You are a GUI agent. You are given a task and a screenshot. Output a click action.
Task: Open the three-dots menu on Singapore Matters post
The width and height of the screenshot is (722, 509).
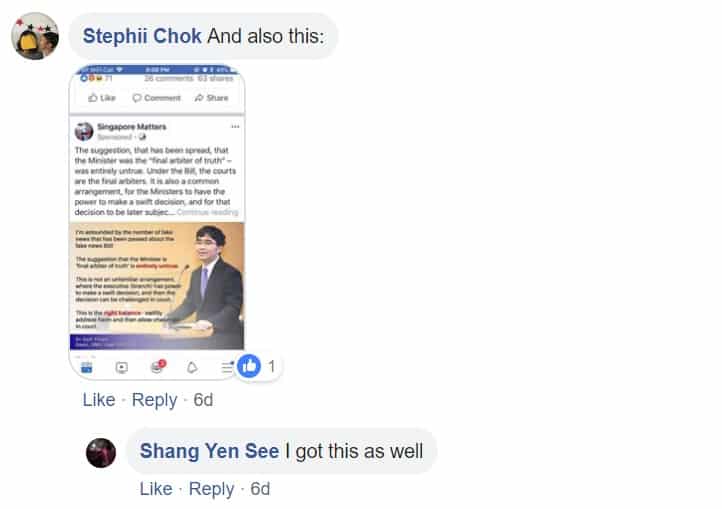tap(235, 127)
